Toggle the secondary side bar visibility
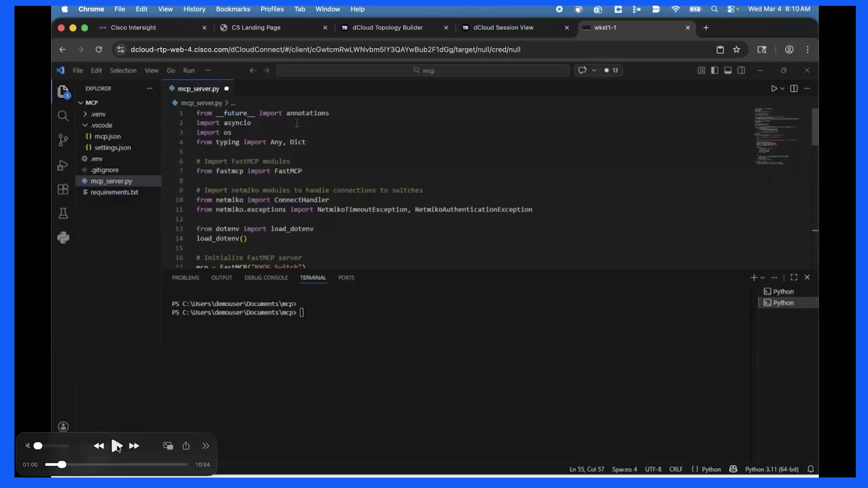The width and height of the screenshot is (868, 488). 741,70
